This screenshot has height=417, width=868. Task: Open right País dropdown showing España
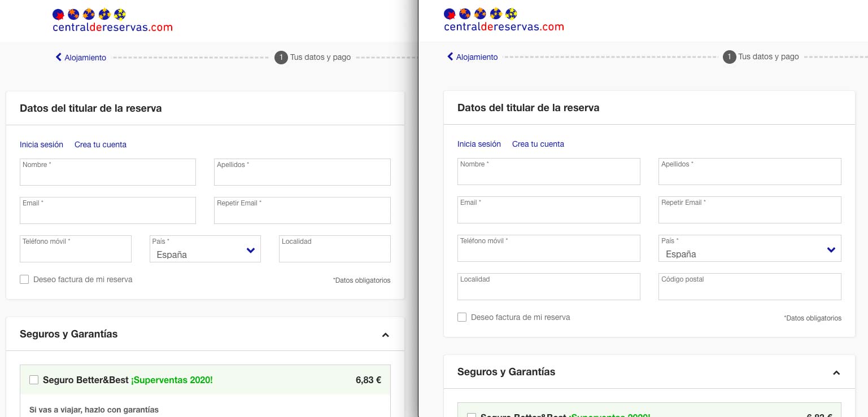[x=749, y=248]
